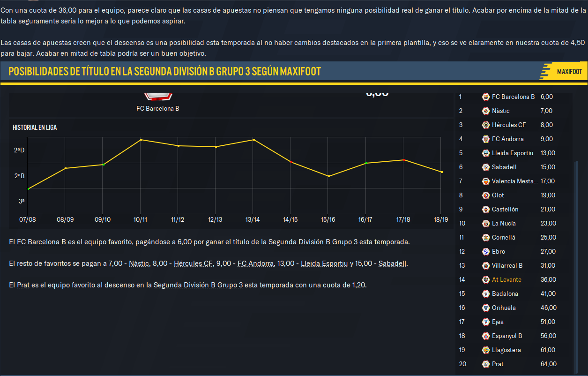Click the large FC Barcelona B crest above chart
Viewport: 588px width, 376px height.
[158, 96]
